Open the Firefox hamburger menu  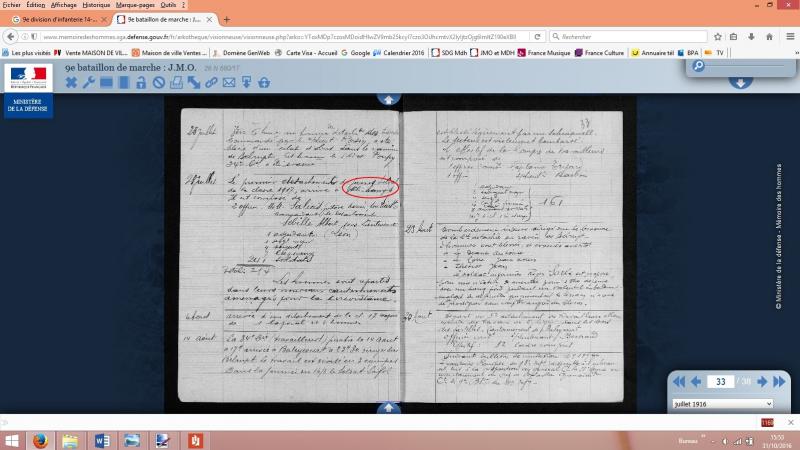[x=790, y=37]
